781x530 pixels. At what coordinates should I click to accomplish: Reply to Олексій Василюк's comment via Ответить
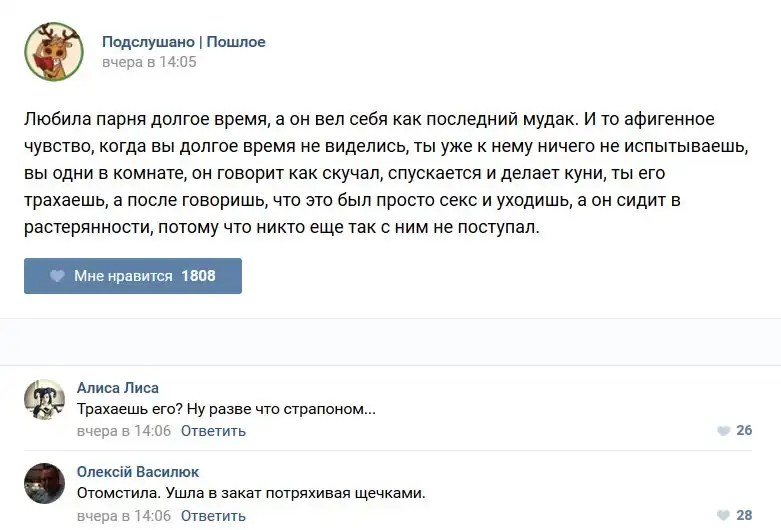coord(213,515)
